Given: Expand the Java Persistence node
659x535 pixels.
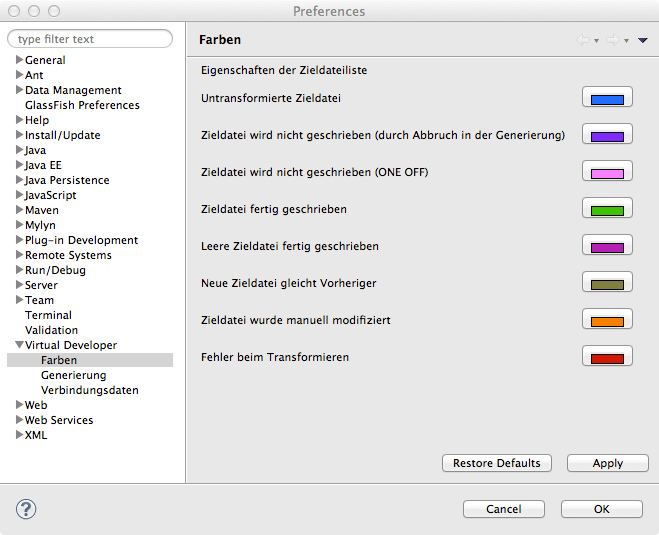Looking at the screenshot, I should point(19,180).
